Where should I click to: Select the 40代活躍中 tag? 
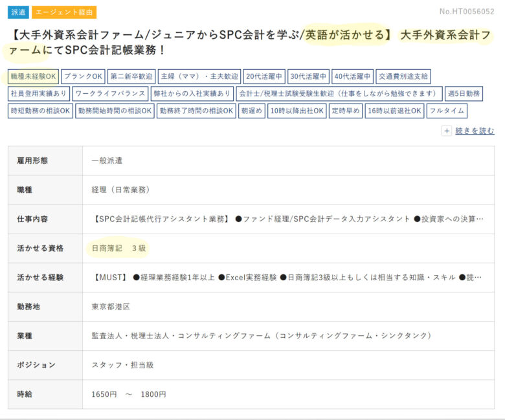(x=352, y=76)
